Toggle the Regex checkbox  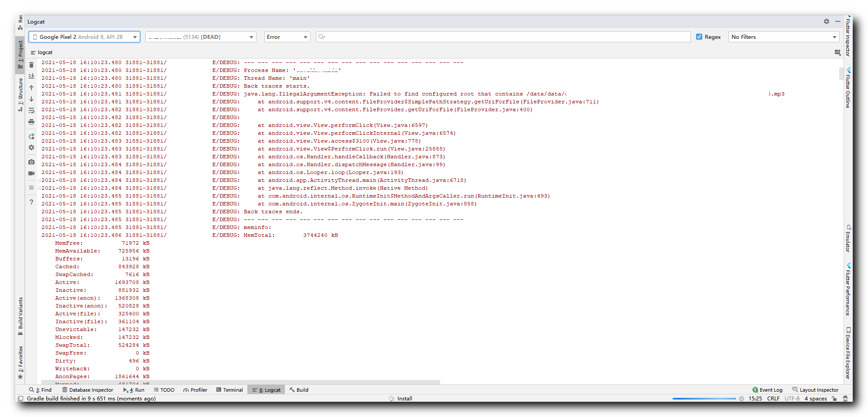click(x=699, y=37)
